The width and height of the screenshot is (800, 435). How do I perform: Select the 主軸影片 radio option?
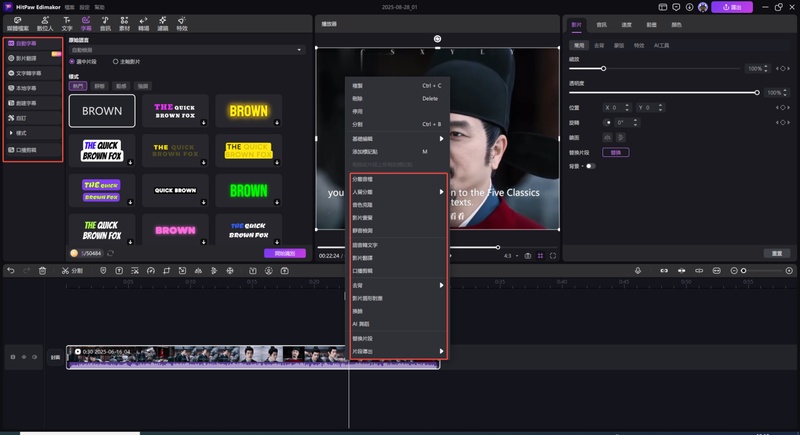point(127,62)
